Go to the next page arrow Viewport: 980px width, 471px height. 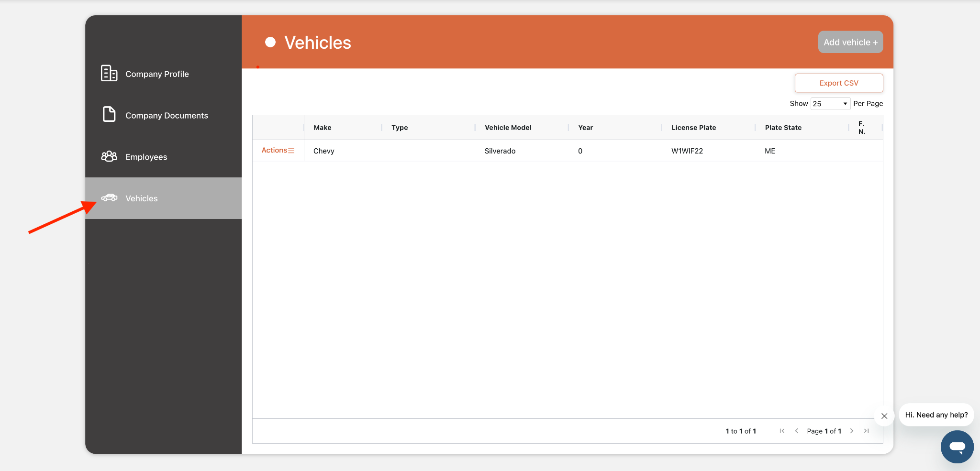[x=852, y=431]
